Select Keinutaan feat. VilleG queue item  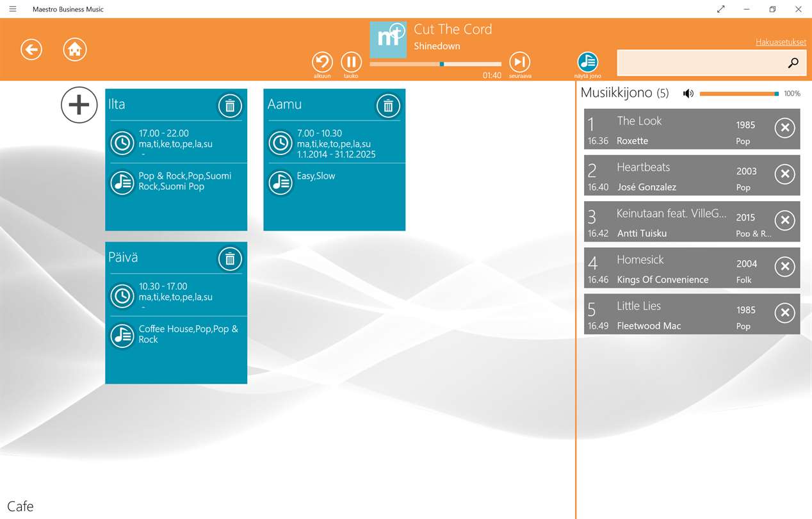coord(692,221)
